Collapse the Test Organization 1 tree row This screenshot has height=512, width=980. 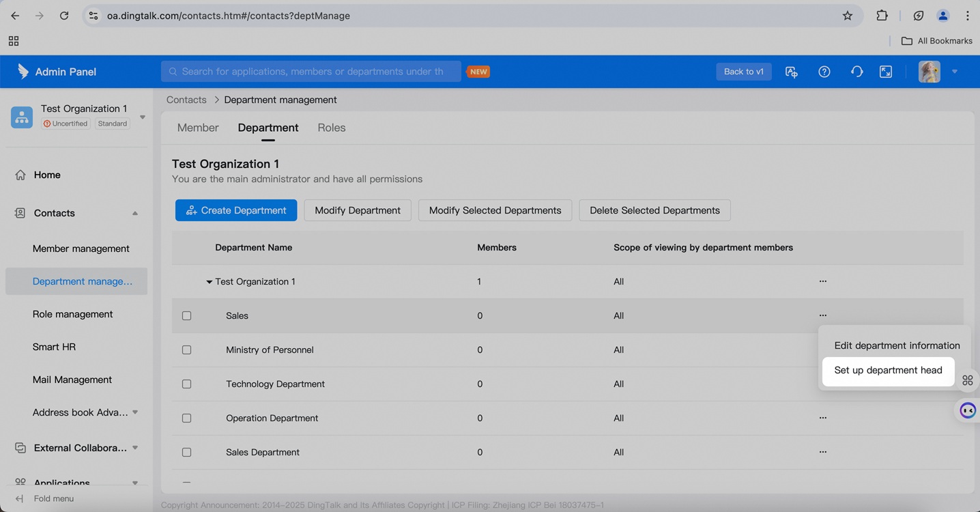[210, 282]
